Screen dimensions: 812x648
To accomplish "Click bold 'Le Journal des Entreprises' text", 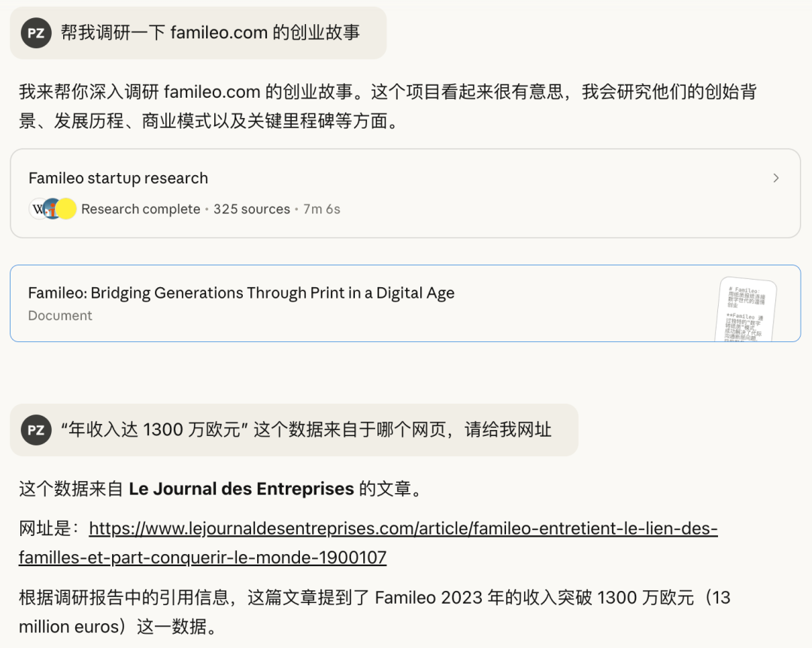I will tap(241, 489).
